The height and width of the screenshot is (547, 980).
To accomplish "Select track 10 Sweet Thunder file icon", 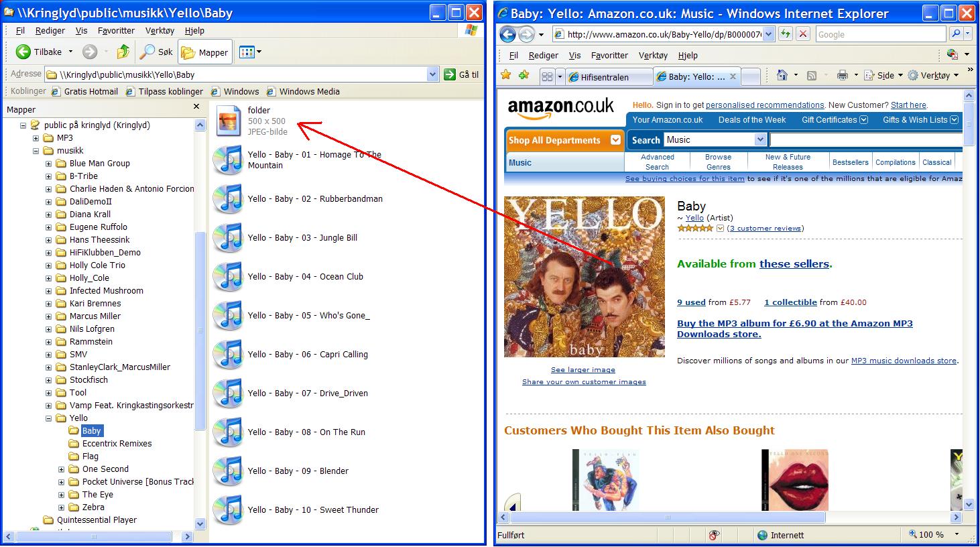I will 229,510.
